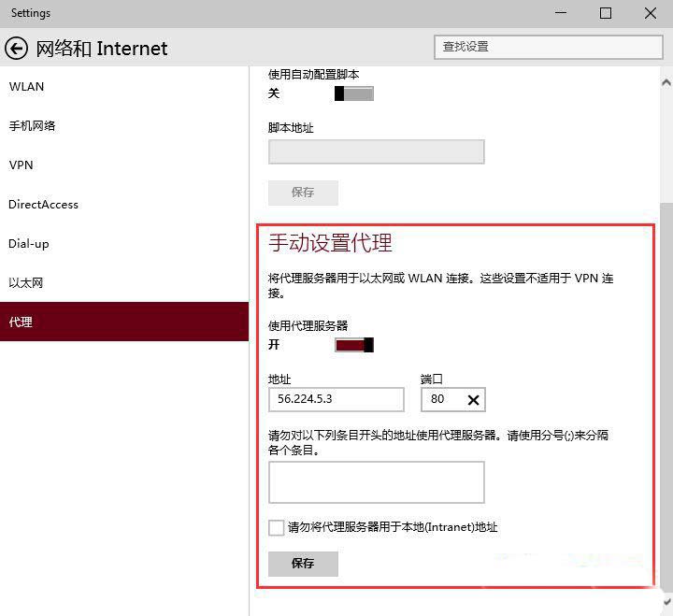Click the scrollbar down arrow
The image size is (673, 616).
666,602
